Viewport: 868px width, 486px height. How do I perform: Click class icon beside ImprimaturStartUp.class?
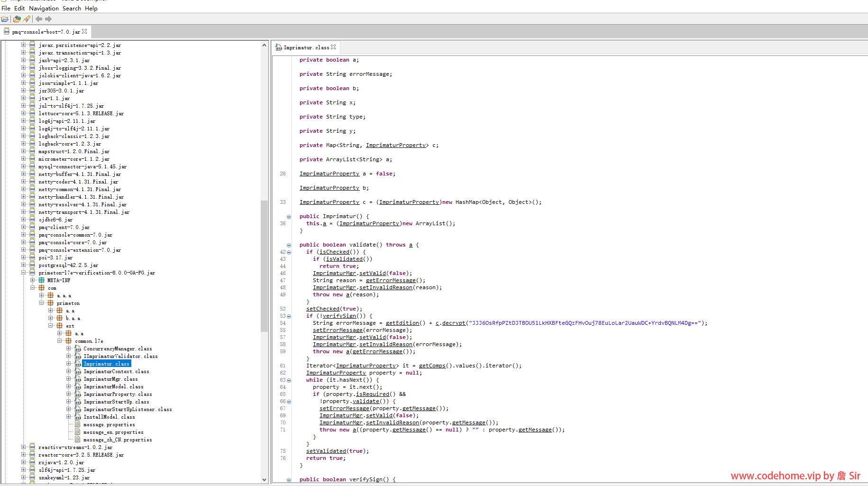(78, 402)
